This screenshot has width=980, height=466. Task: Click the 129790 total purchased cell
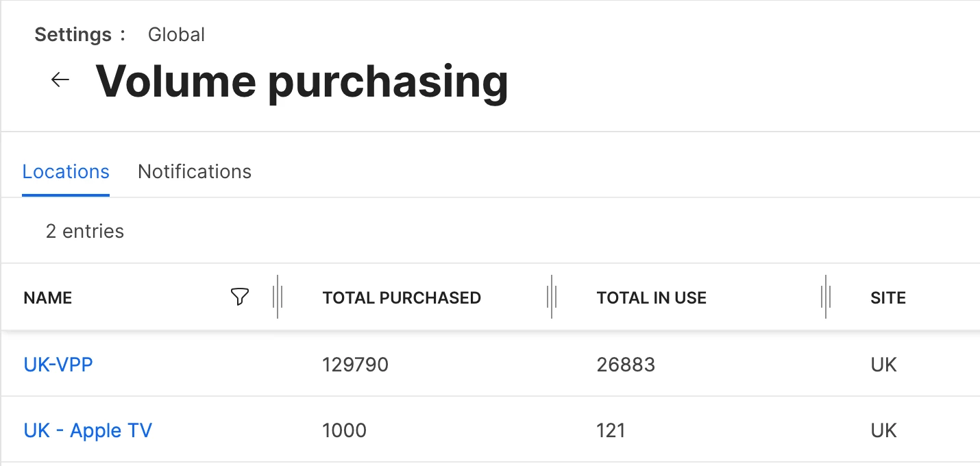355,364
